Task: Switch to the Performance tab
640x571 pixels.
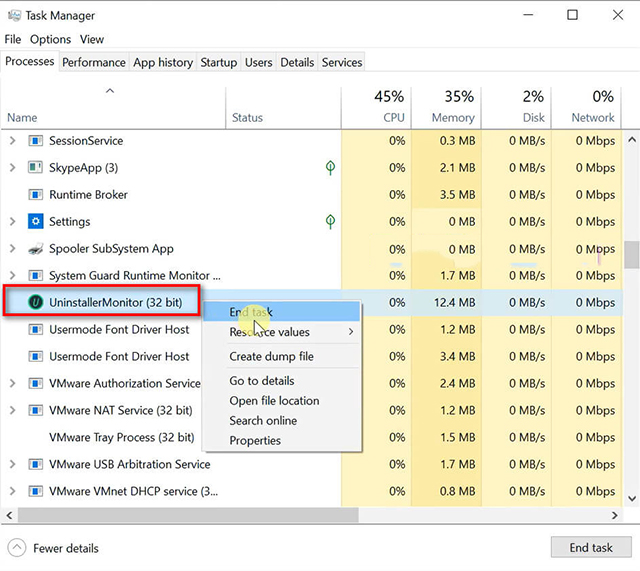Action: pos(94,62)
